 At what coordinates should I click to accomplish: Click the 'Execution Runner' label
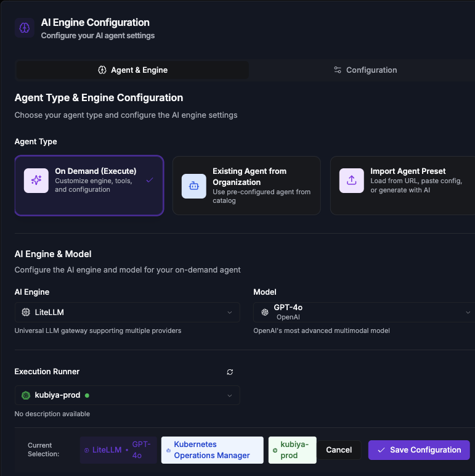[47, 372]
